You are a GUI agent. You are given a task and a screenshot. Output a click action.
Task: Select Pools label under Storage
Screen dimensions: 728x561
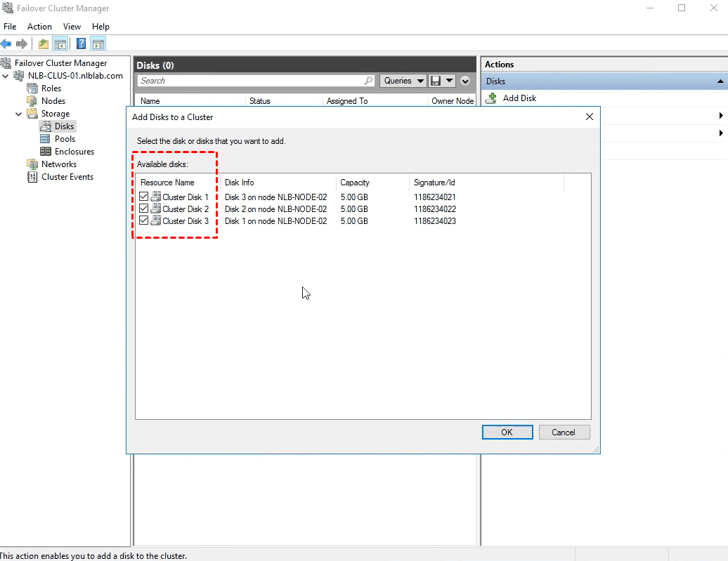(x=65, y=139)
